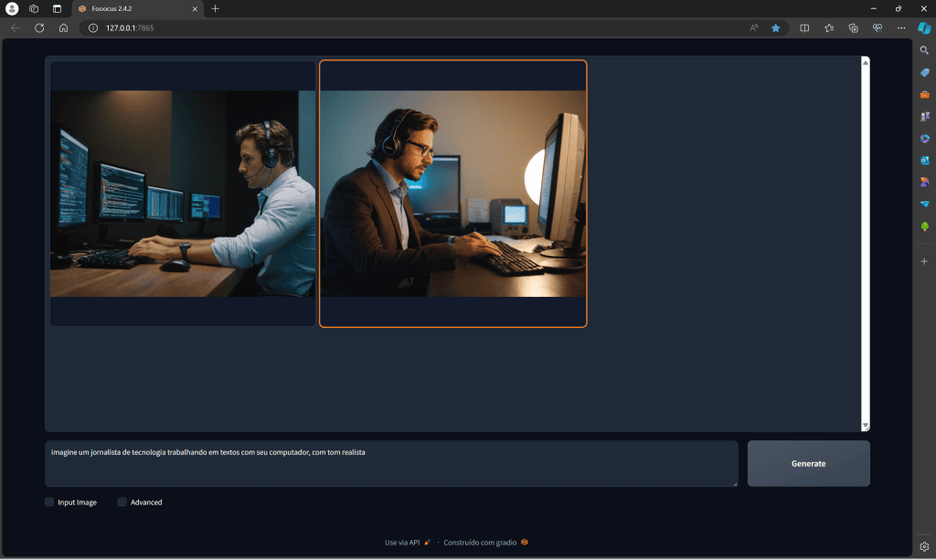The width and height of the screenshot is (936, 560).
Task: Click the rocket icon beside Use via API
Action: 426,541
